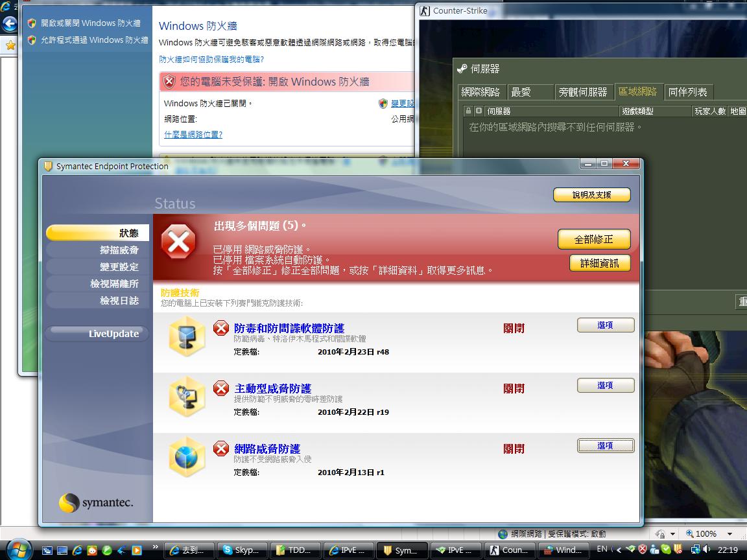Open 選項 for 網路威脅防護

[605, 446]
